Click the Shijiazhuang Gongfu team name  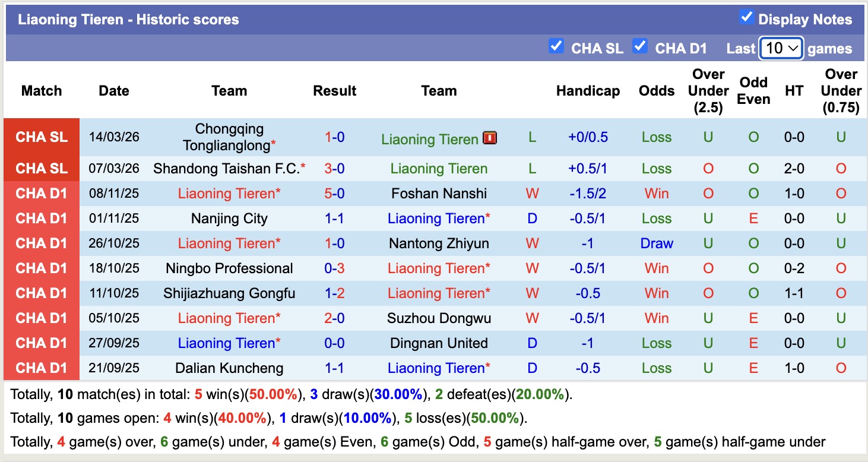coord(229,293)
